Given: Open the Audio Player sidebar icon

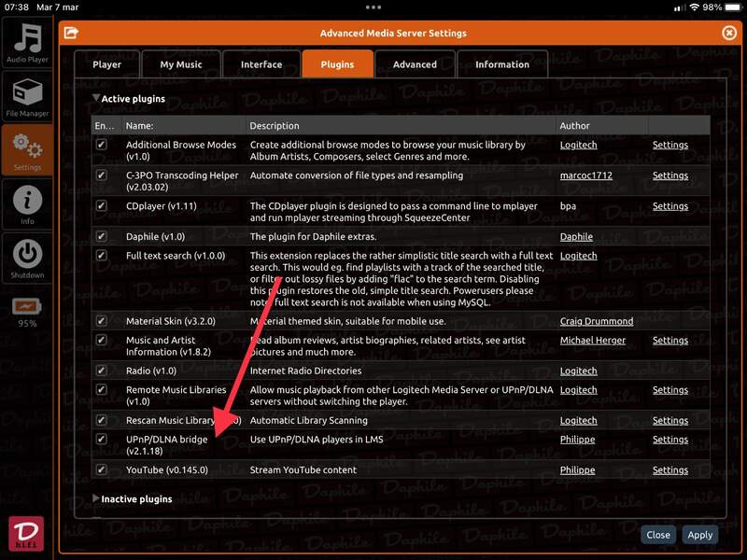Looking at the screenshot, I should (x=27, y=42).
